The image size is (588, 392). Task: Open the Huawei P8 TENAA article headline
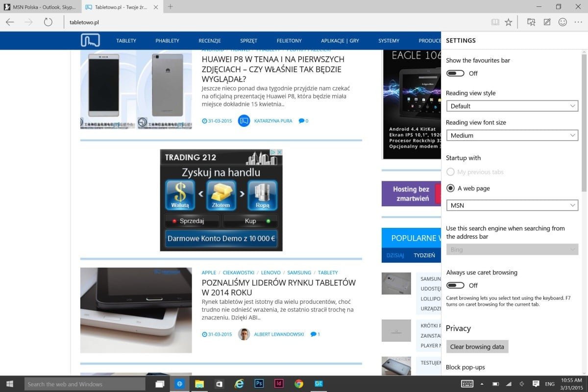pyautogui.click(x=273, y=69)
